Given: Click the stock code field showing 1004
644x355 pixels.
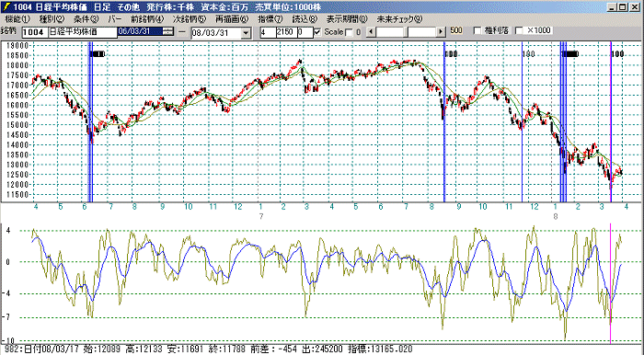Looking at the screenshot, I should pos(35,32).
